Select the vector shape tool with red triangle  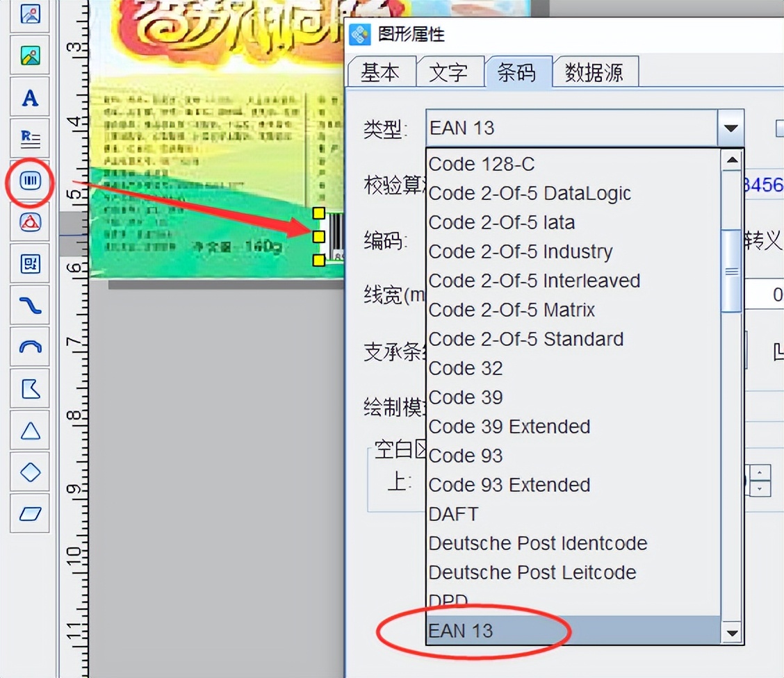click(x=30, y=222)
